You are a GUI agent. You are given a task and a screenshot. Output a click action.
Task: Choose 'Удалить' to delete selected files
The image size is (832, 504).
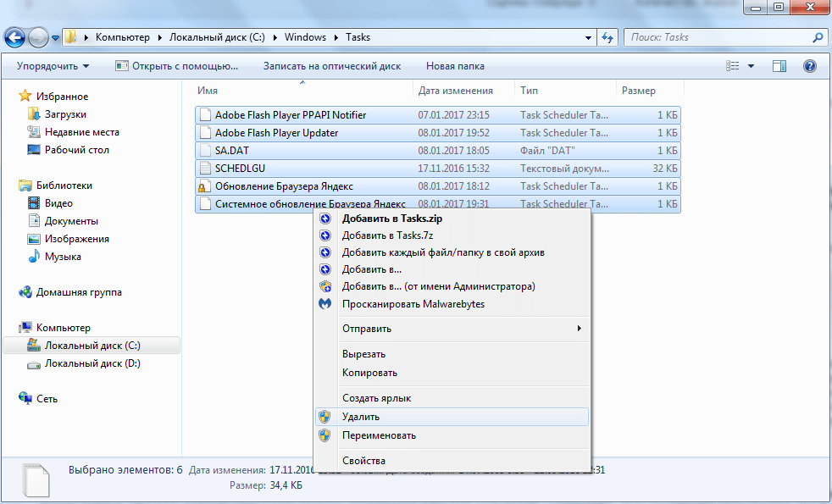click(452, 417)
